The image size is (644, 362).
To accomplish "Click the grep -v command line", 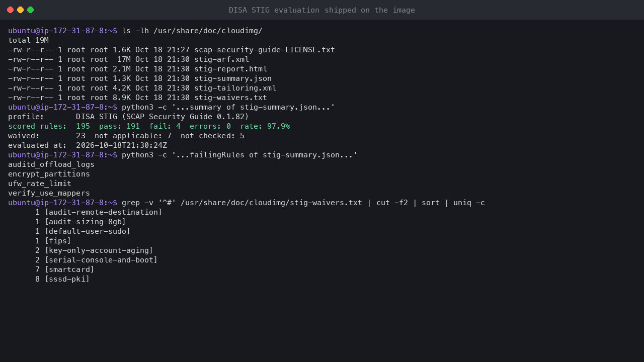I will (303, 203).
